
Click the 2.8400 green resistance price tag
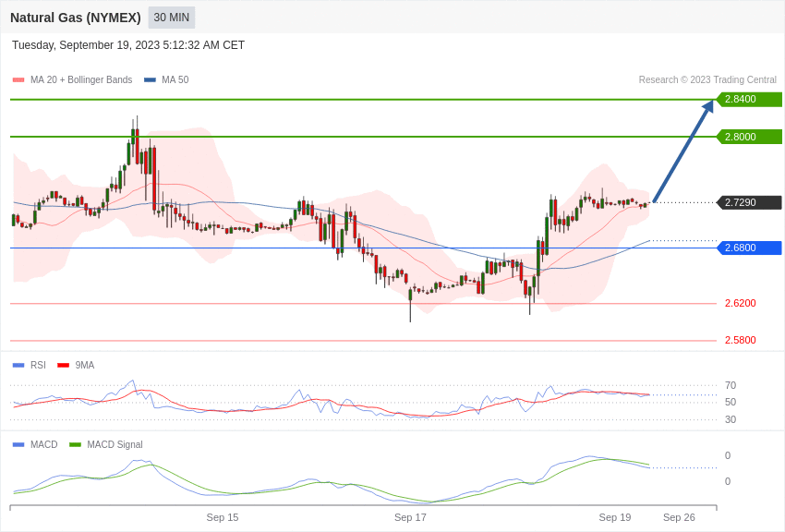[x=749, y=99]
